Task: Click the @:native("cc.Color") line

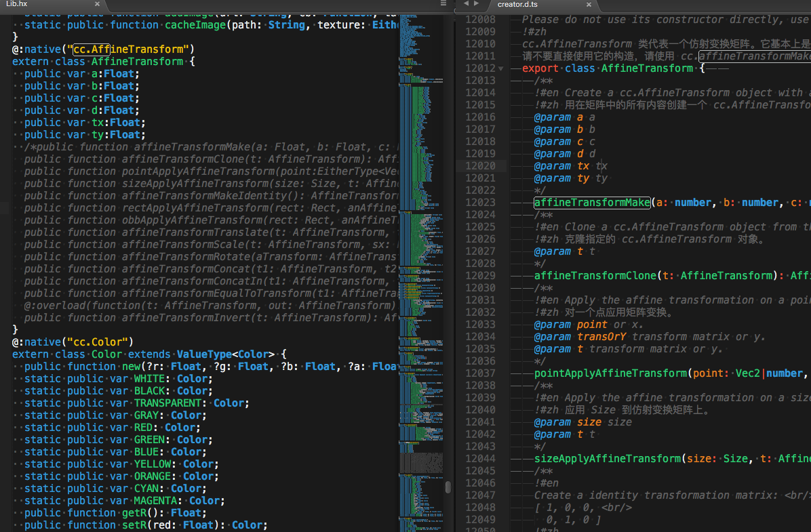Action: [73, 342]
